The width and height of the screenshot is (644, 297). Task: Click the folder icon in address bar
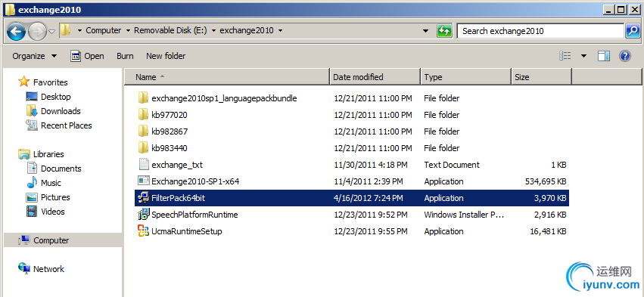pos(65,30)
